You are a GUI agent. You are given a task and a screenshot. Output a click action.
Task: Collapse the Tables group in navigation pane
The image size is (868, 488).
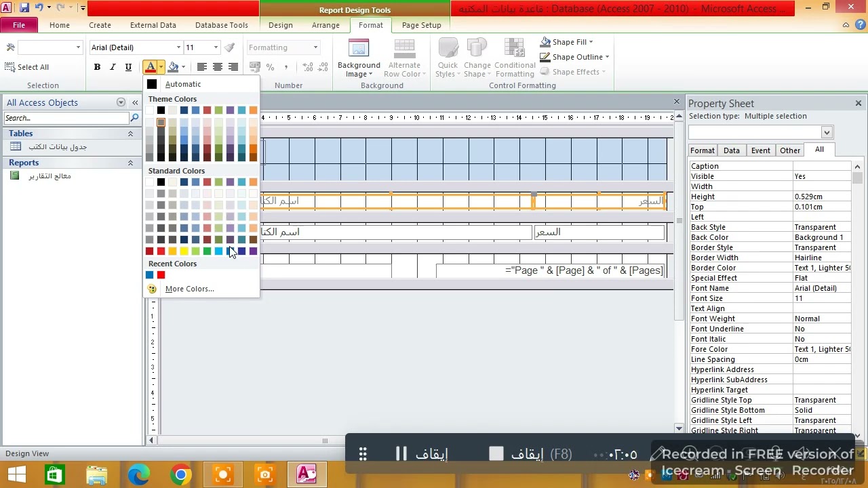(130, 134)
